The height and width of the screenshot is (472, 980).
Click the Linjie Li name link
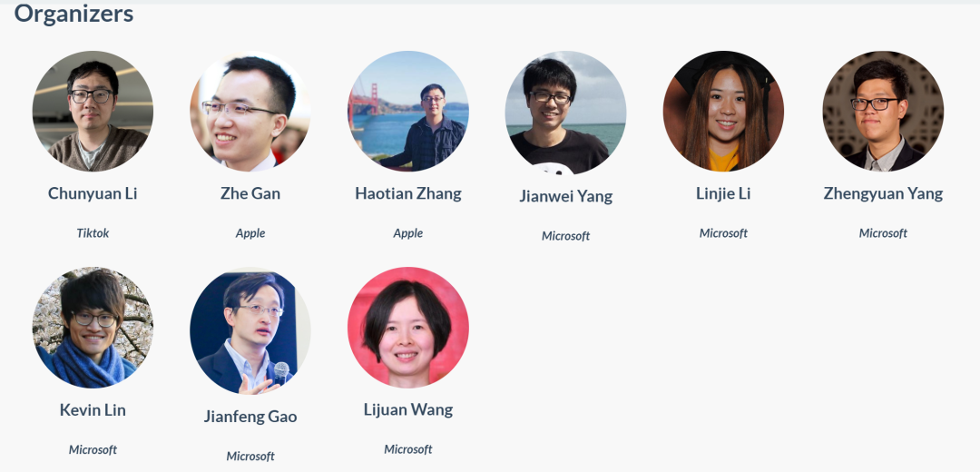point(723,194)
